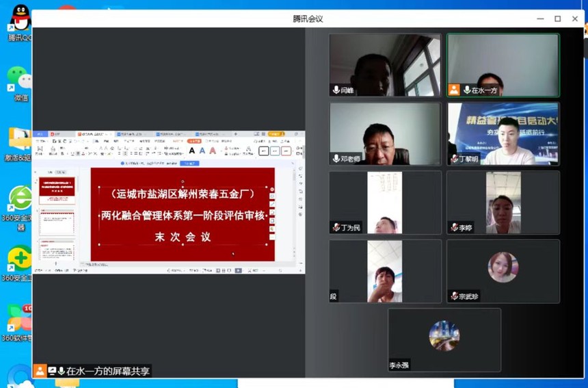The image size is (588, 388).
Task: Click the microphone icon on 问峰's tile
Action: (x=336, y=90)
